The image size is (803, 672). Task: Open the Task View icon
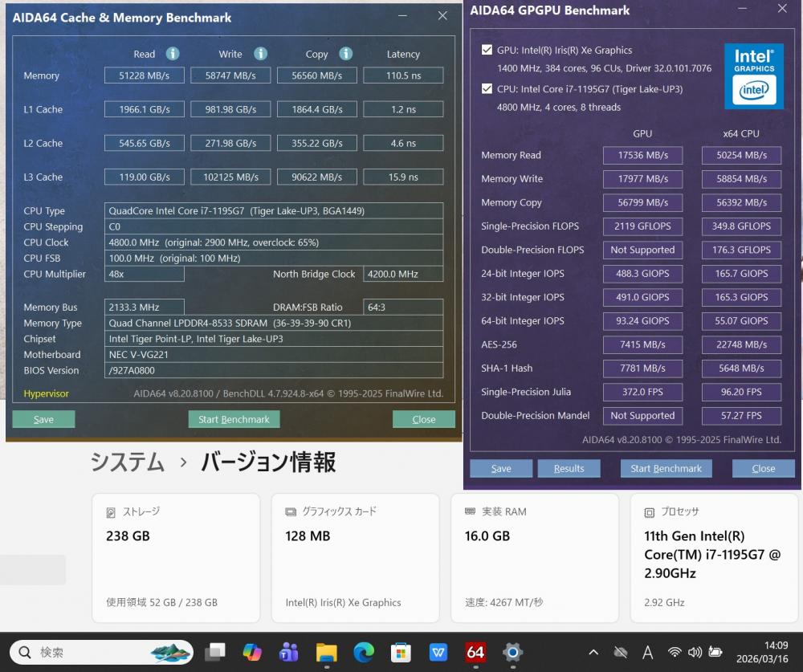(215, 652)
